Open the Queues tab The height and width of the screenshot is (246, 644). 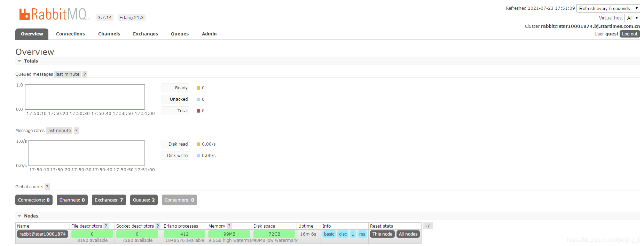click(180, 34)
